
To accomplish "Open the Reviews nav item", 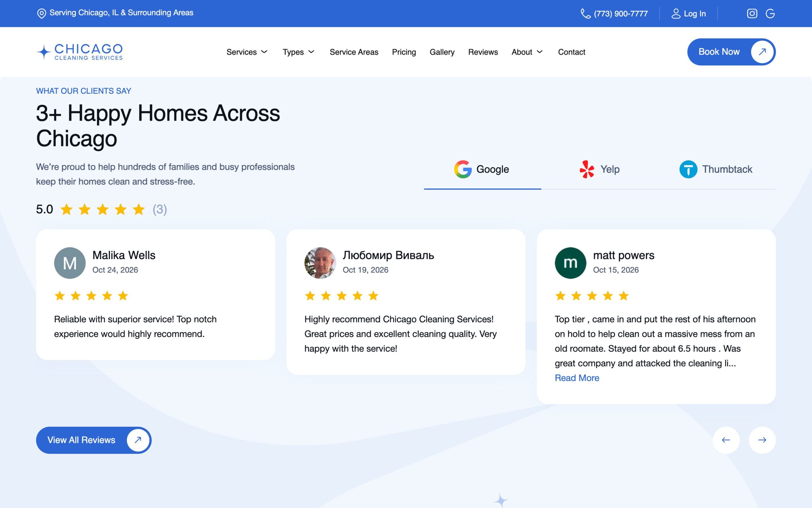I will coord(483,52).
